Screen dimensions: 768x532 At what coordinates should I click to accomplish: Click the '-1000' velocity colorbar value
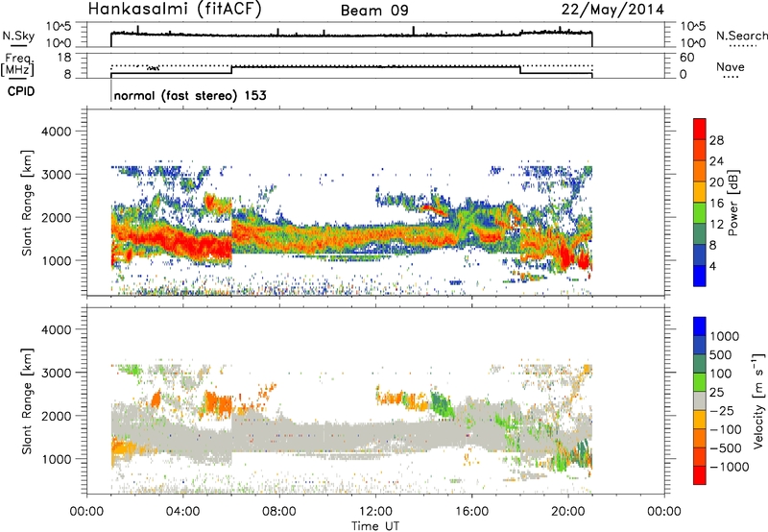730,467
